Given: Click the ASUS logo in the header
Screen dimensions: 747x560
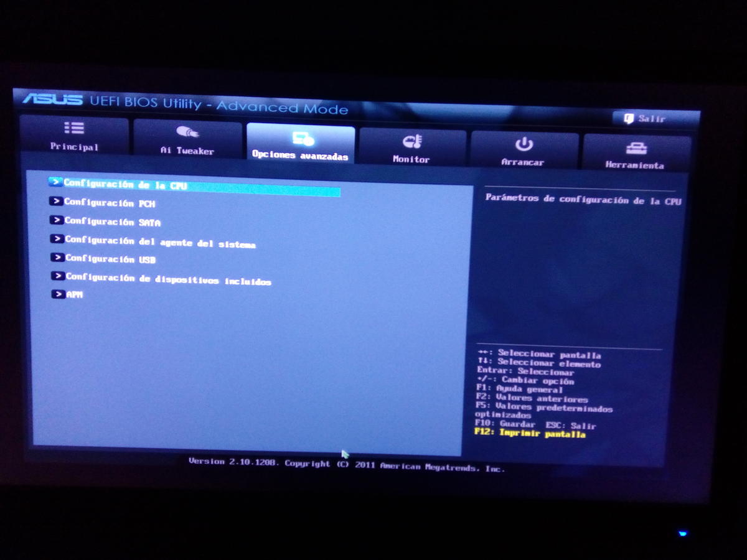Looking at the screenshot, I should pos(53,99).
